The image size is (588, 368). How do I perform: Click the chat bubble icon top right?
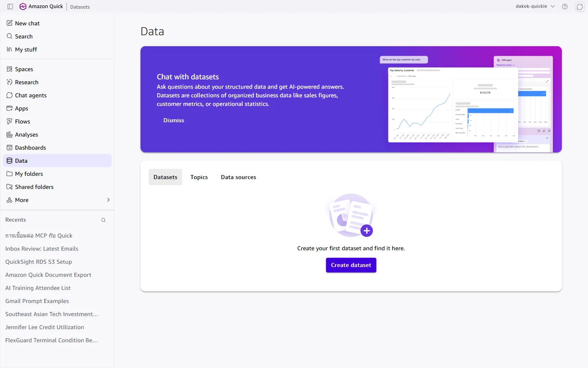580,7
